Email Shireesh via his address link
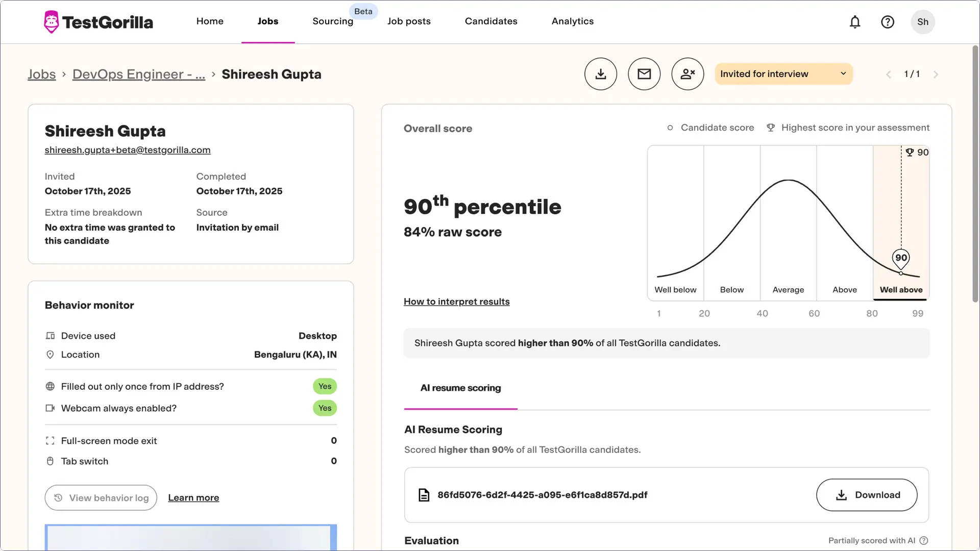This screenshot has height=551, width=980. pos(127,149)
